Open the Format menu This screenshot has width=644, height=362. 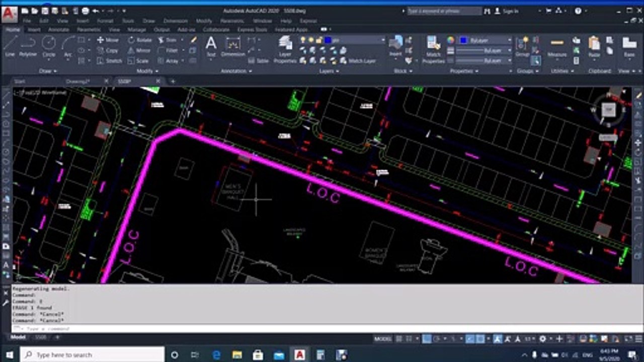point(105,21)
